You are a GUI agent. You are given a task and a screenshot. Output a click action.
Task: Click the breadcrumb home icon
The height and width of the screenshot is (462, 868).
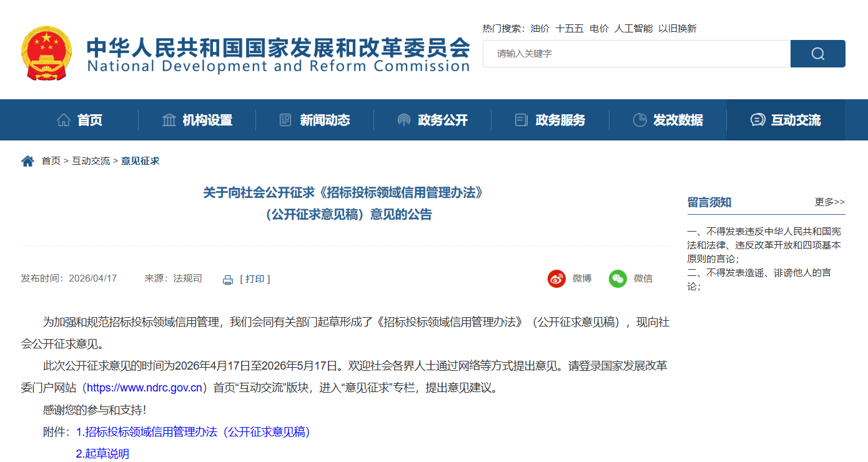pos(27,161)
